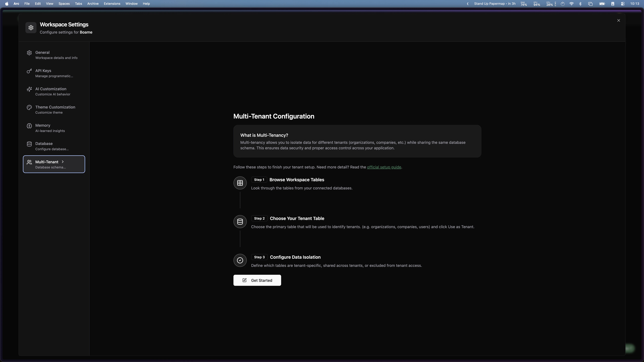
Task: Open the View menu
Action: [x=50, y=4]
